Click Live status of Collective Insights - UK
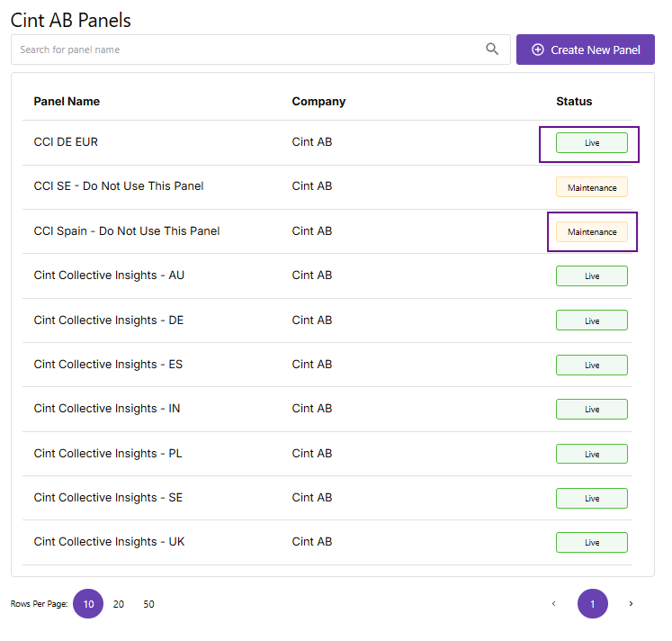Screen dimensions: 672x641 [592, 542]
